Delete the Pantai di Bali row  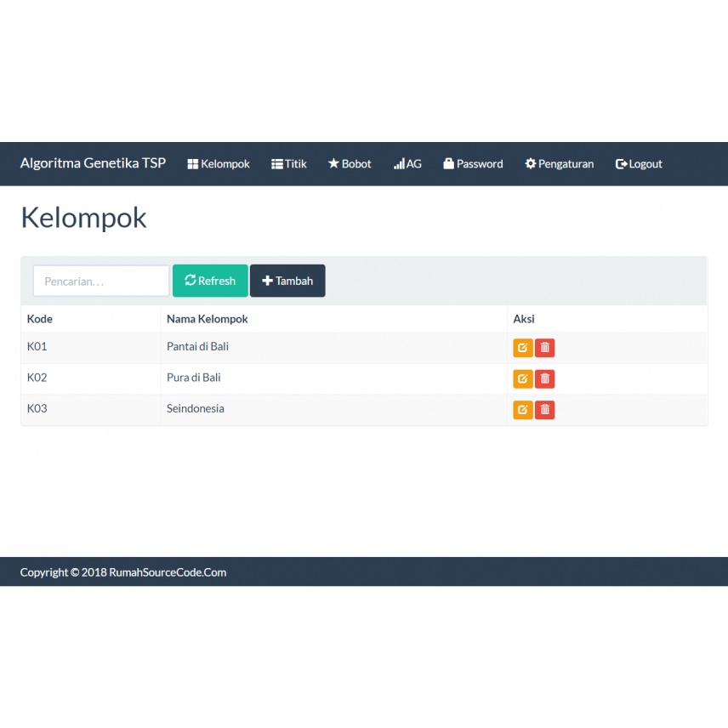click(x=545, y=348)
